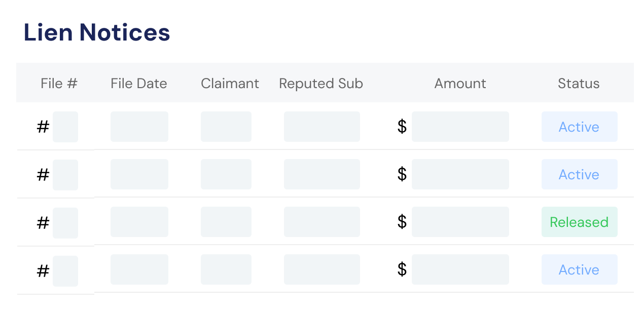
Task: Click the Lien Notices heading
Action: (x=97, y=32)
